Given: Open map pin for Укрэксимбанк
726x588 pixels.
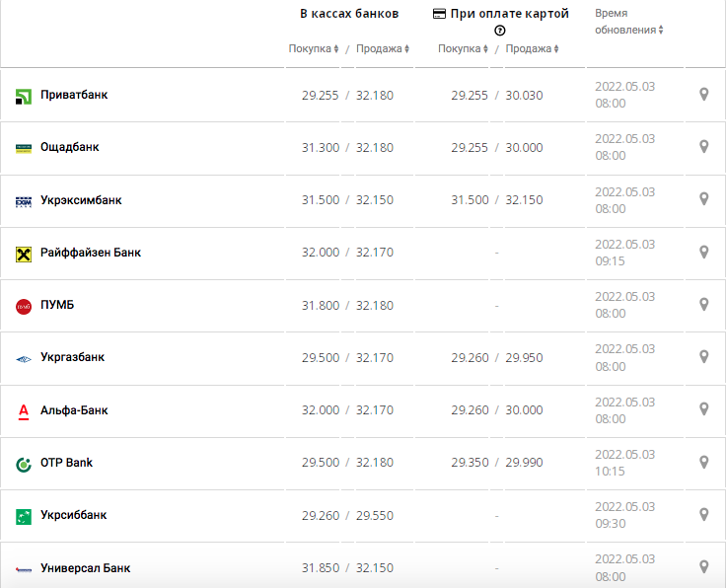Looking at the screenshot, I should (703, 199).
